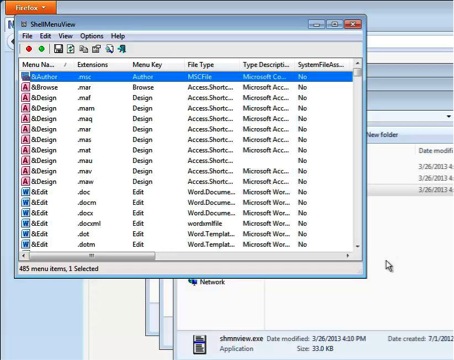Click the Date modified column in Explorer
Image resolution: width=454 pixels, height=360 pixels.
435,151
